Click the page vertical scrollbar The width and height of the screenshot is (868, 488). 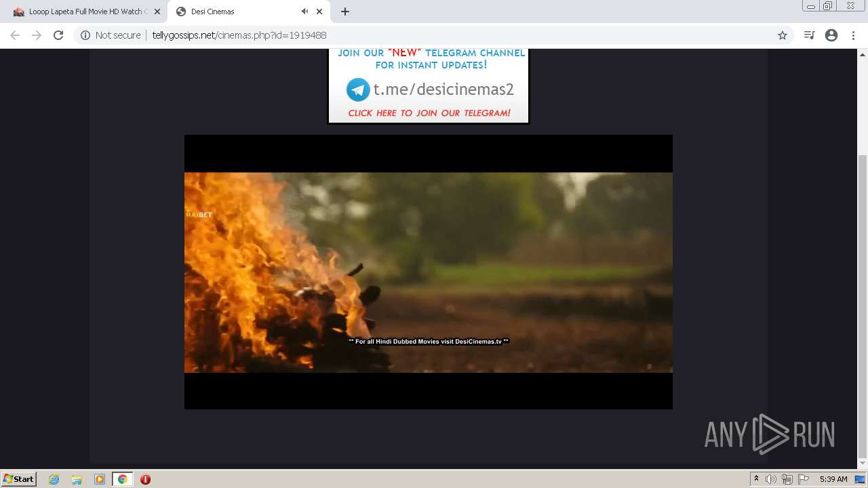point(863,306)
